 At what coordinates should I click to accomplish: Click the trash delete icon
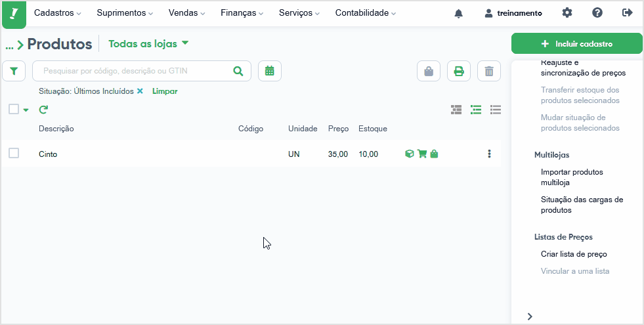(489, 71)
